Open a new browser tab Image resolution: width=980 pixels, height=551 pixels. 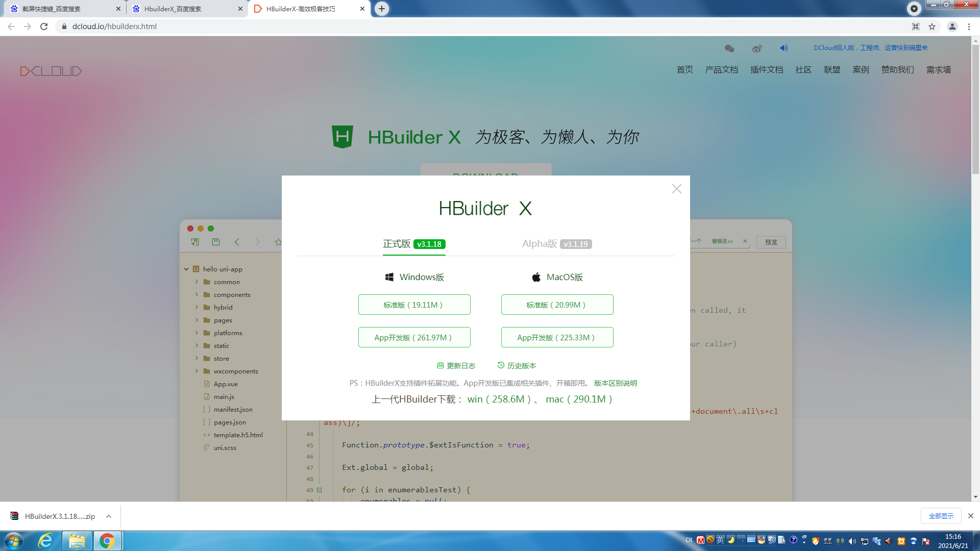tap(381, 9)
